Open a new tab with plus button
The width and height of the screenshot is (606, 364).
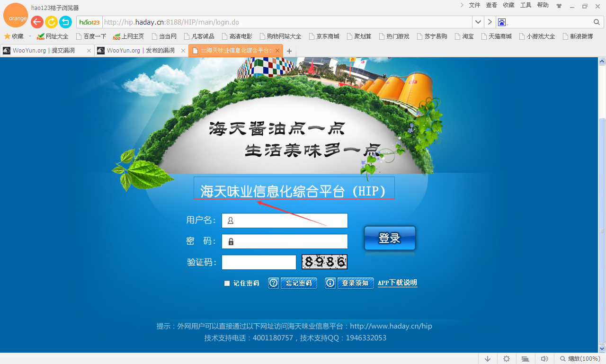(289, 51)
